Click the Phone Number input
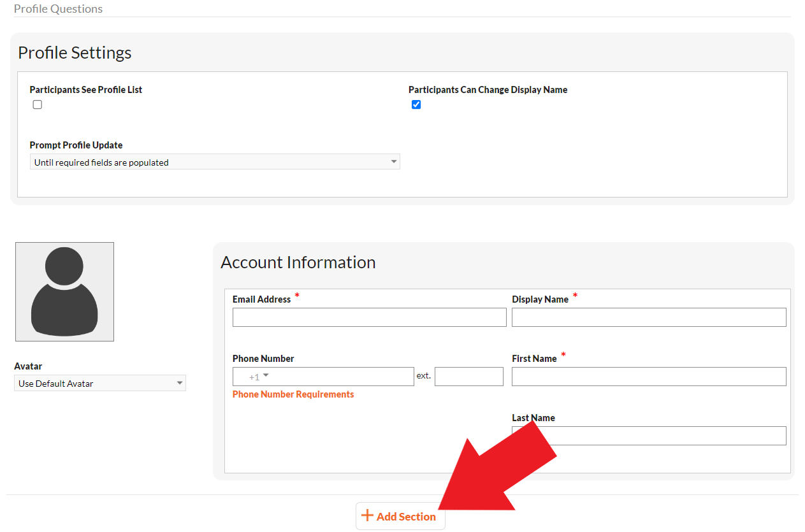The height and width of the screenshot is (532, 805). coord(323,377)
